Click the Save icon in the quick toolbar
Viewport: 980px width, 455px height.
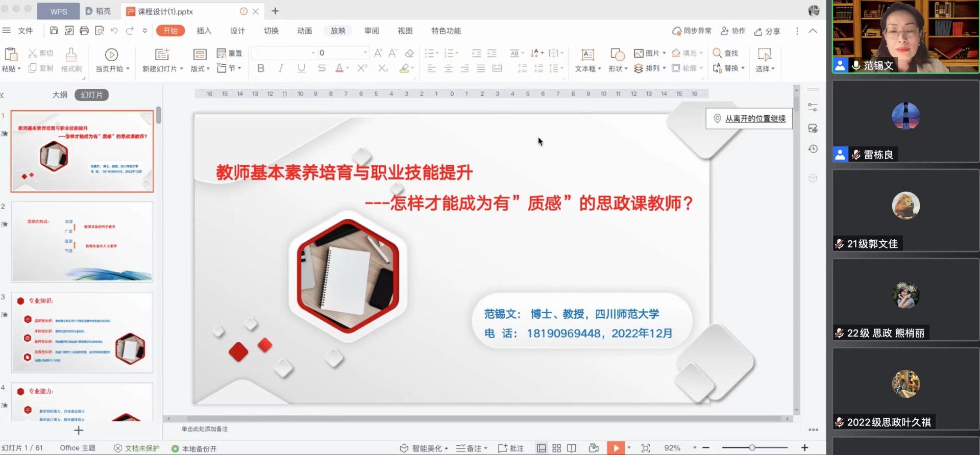click(x=54, y=31)
